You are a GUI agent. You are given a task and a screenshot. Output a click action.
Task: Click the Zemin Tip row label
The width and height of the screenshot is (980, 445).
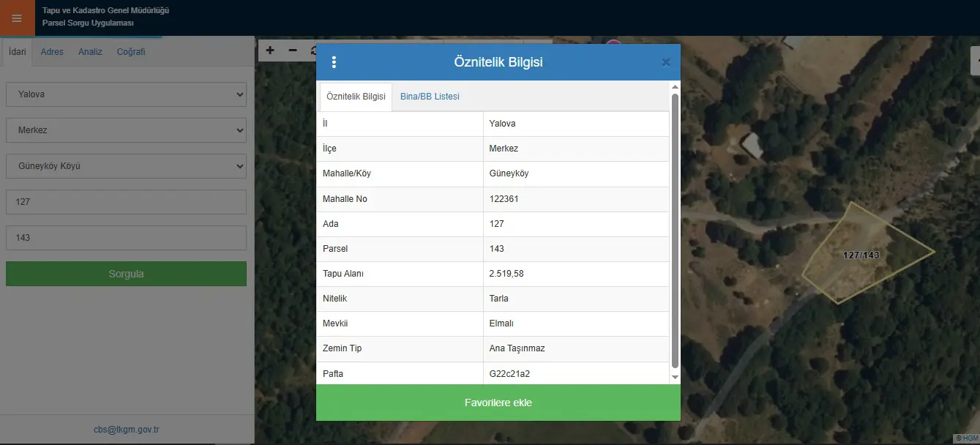[x=343, y=348]
